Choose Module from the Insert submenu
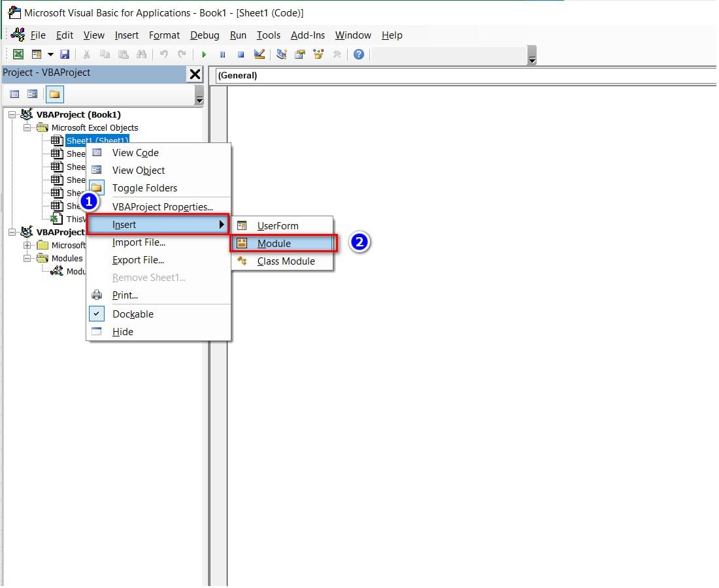Viewport: 719px width, 588px height. 274,244
